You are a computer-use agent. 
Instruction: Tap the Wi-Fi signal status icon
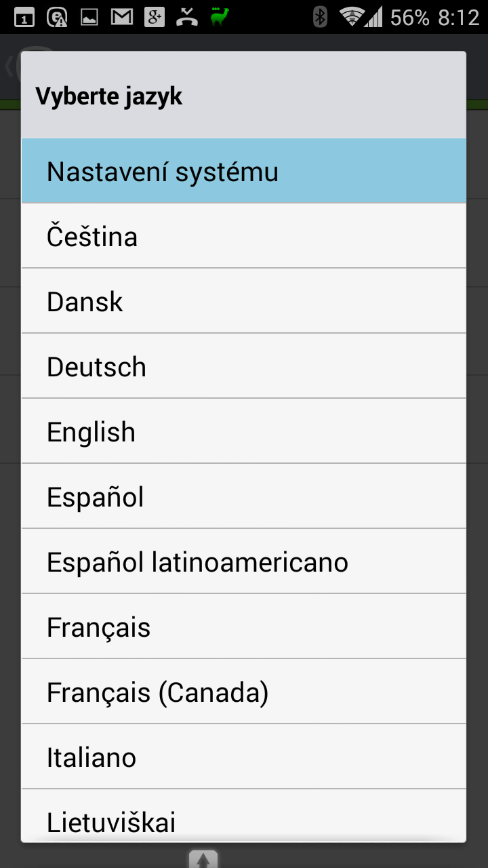(x=352, y=17)
